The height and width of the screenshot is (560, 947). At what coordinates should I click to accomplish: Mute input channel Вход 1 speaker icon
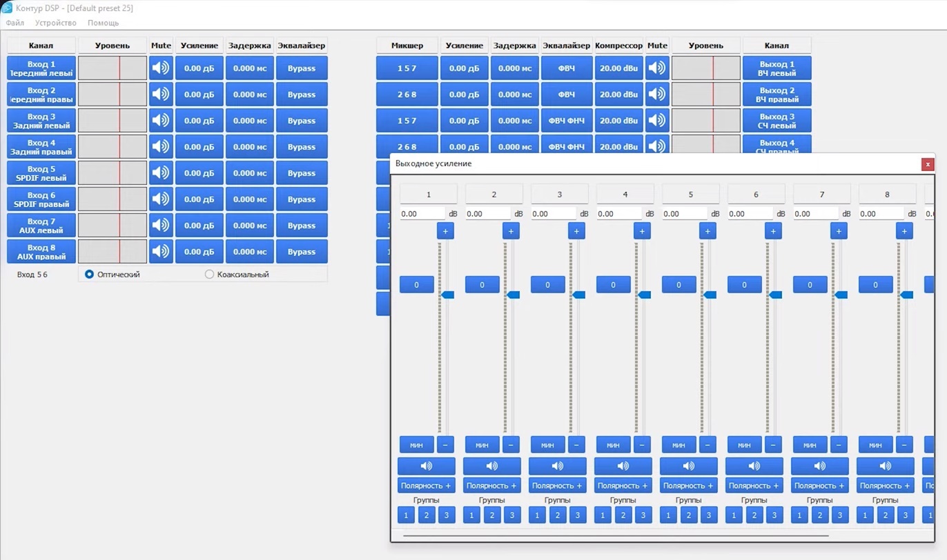[x=161, y=68]
